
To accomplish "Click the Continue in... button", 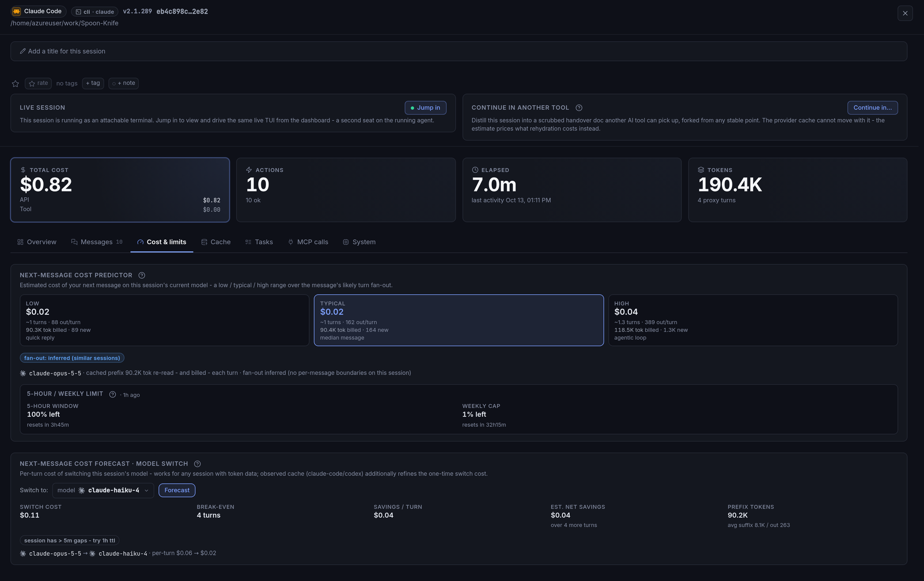I will pyautogui.click(x=872, y=108).
